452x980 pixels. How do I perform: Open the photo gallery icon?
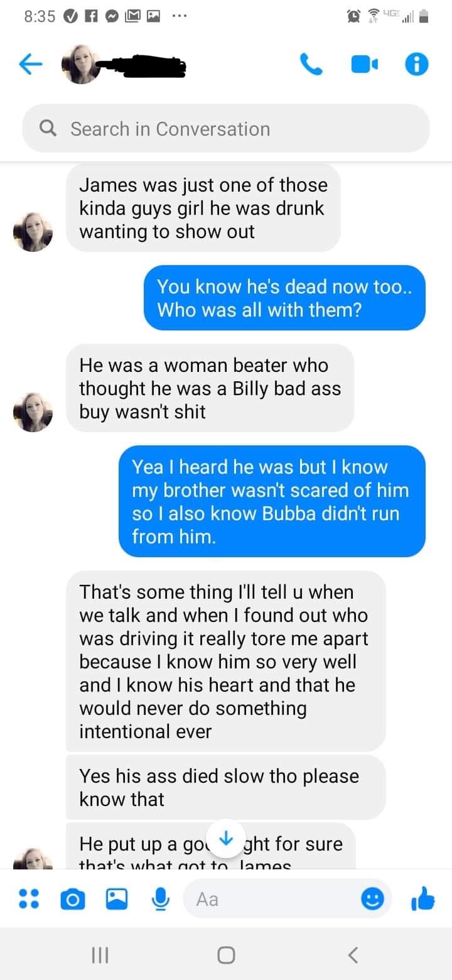[117, 900]
